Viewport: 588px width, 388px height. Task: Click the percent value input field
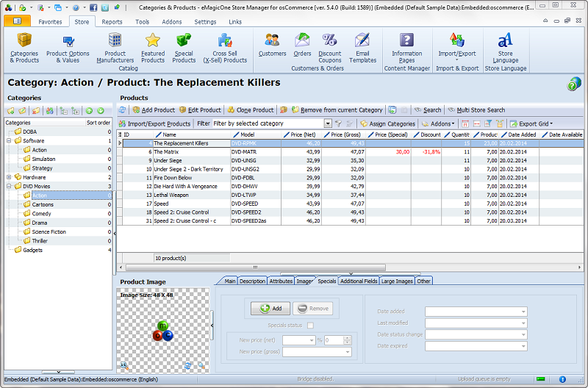tap(334, 340)
